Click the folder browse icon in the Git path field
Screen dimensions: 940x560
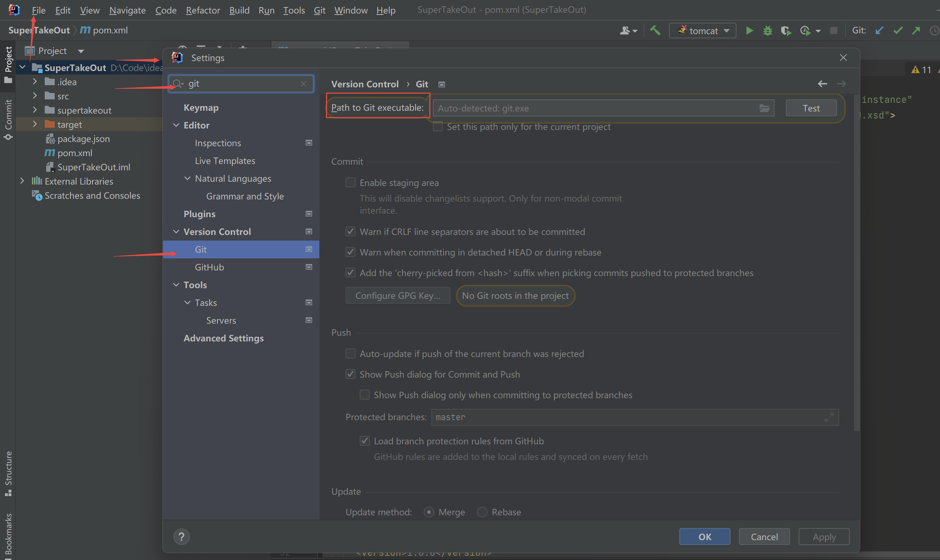point(765,108)
